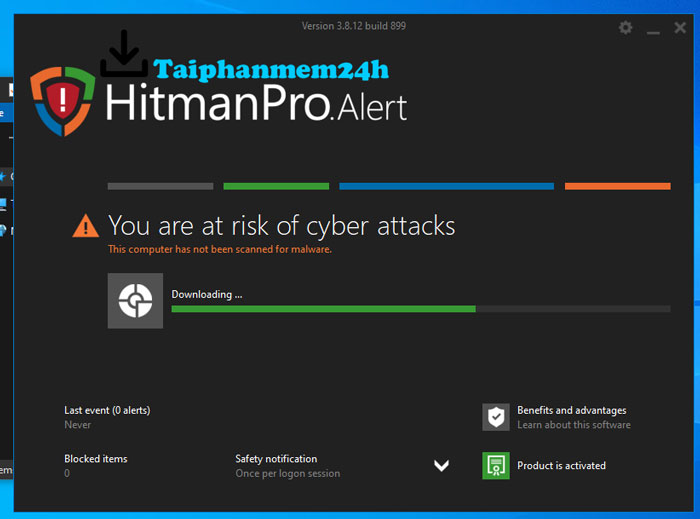Click the scan crosshair target icon
This screenshot has height=519, width=700.
[135, 301]
